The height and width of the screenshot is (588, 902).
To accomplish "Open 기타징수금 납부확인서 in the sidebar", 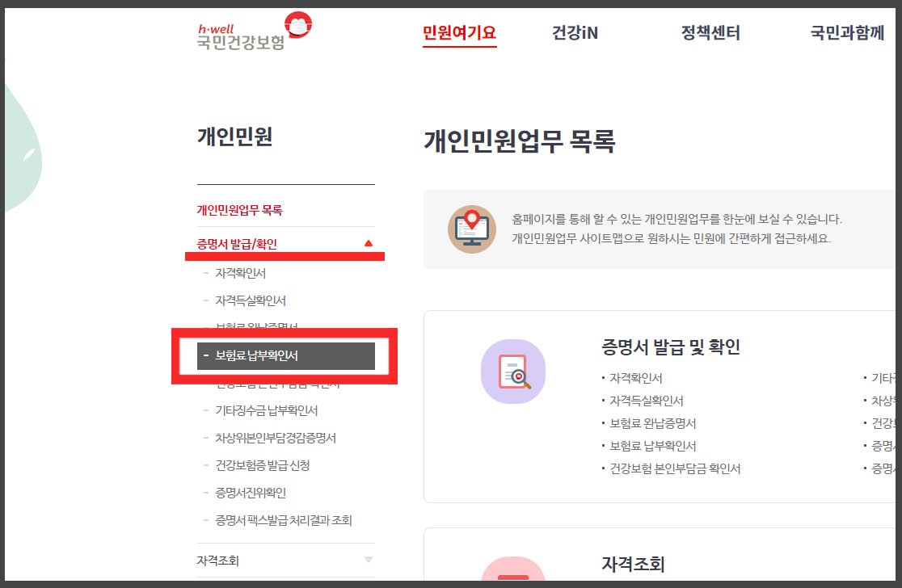I will click(x=267, y=410).
